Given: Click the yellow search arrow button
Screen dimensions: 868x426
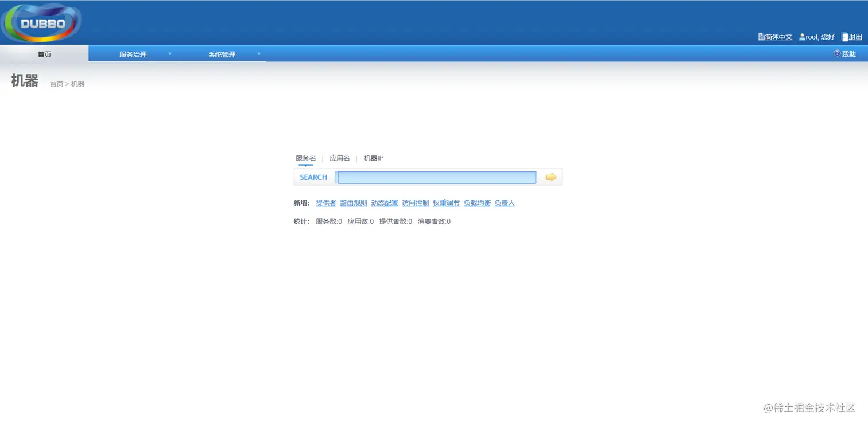Looking at the screenshot, I should pos(551,177).
